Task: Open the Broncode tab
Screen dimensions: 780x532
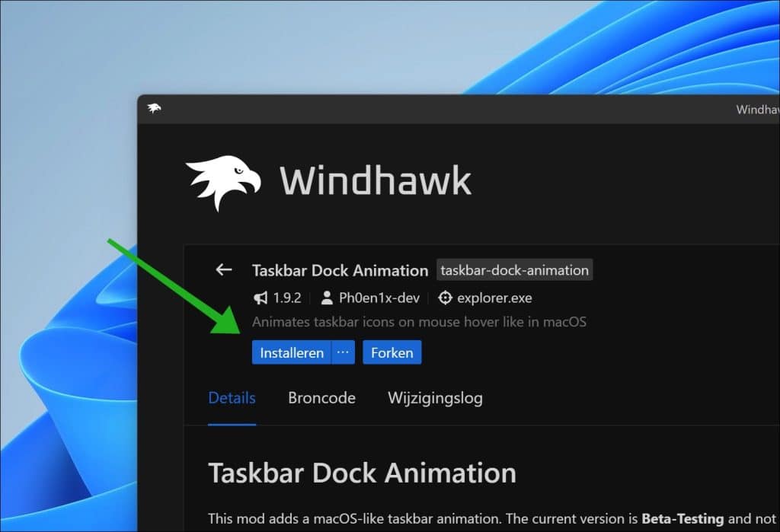Action: point(321,398)
